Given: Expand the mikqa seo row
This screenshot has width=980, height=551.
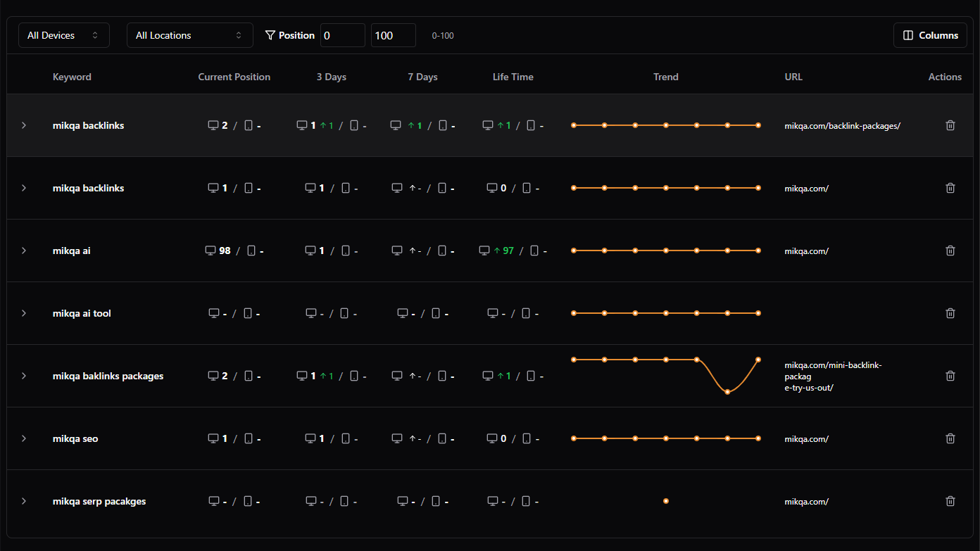Looking at the screenshot, I should click(x=24, y=438).
